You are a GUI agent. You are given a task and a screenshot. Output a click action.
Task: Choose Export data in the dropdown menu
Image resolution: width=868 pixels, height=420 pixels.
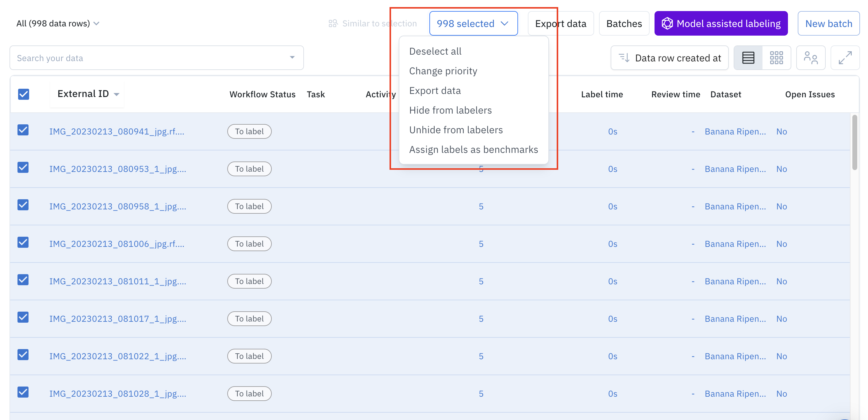[x=435, y=90]
